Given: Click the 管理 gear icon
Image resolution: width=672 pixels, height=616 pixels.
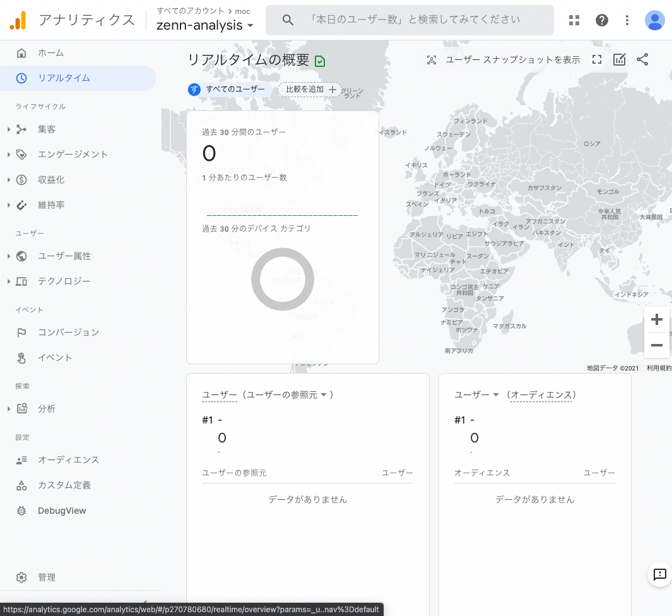Looking at the screenshot, I should pyautogui.click(x=21, y=577).
